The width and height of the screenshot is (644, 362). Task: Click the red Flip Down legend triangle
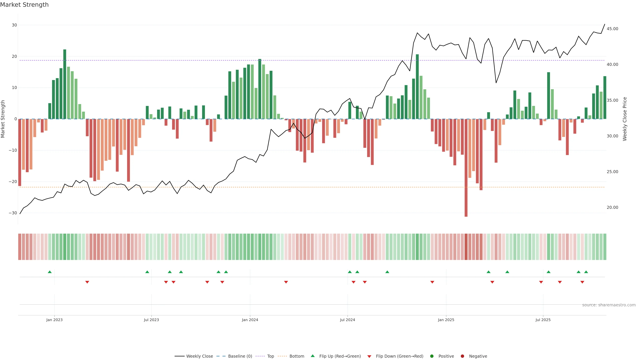tap(369, 356)
